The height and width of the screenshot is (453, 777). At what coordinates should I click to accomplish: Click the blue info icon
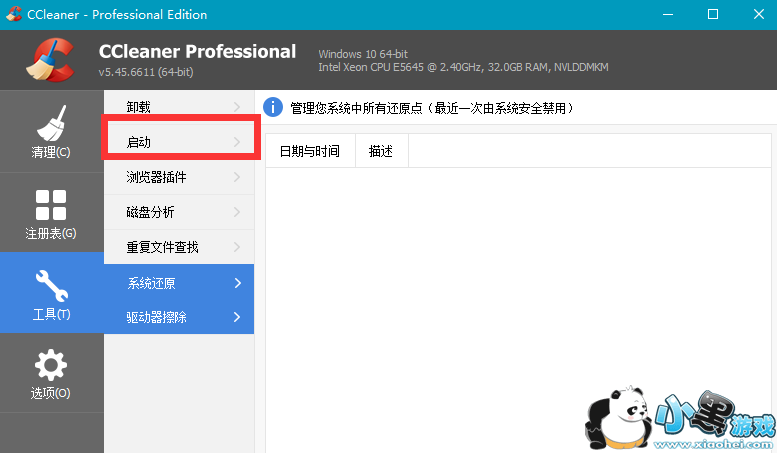coord(273,107)
